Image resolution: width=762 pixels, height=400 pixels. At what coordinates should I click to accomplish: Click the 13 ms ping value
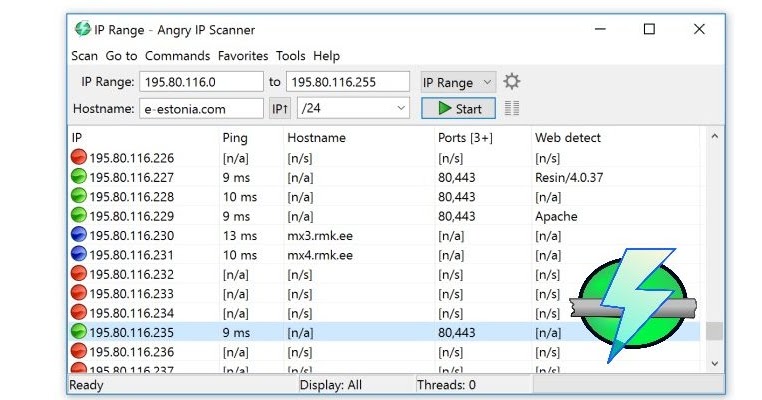click(240, 236)
